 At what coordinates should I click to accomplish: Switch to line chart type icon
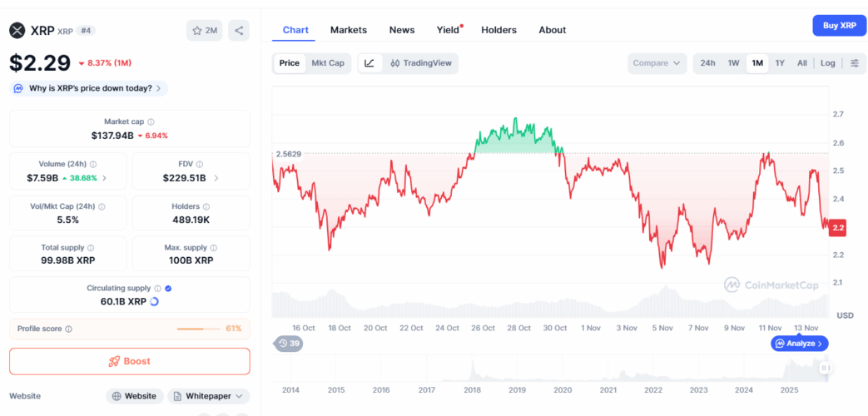coord(370,63)
